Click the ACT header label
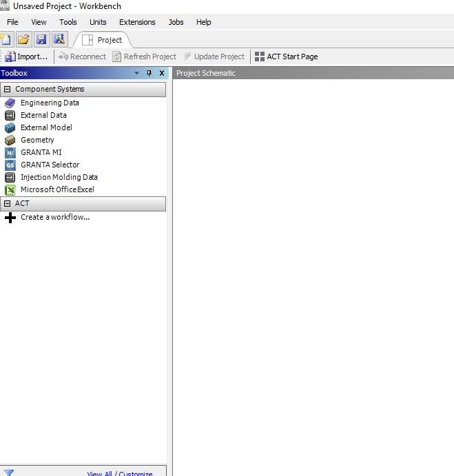Viewport: 454px width, 476px height. (22, 203)
